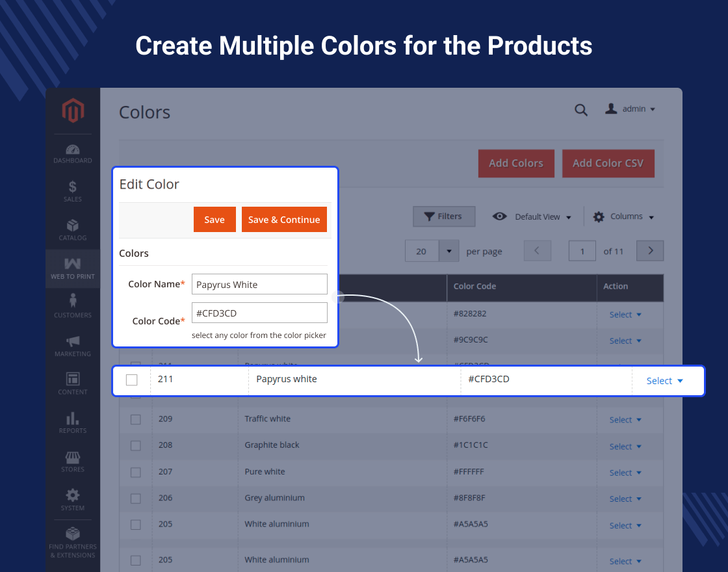
Task: Click the Colors page title
Action: point(144,112)
